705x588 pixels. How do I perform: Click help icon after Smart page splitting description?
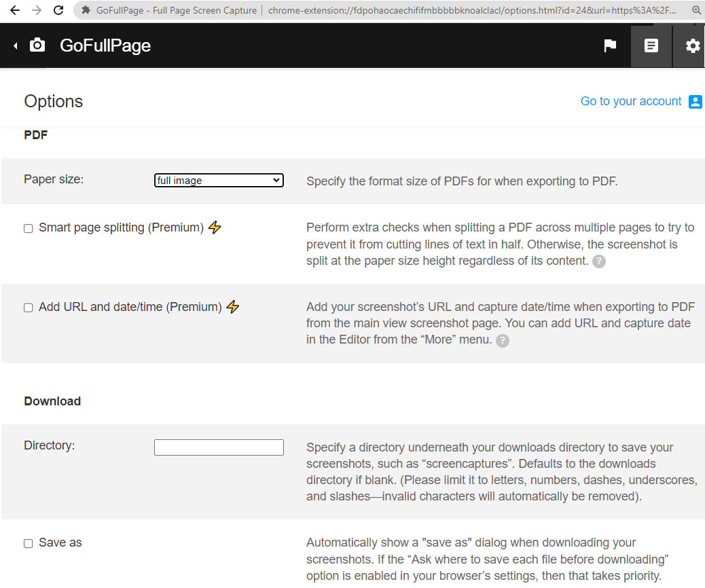pyautogui.click(x=598, y=261)
